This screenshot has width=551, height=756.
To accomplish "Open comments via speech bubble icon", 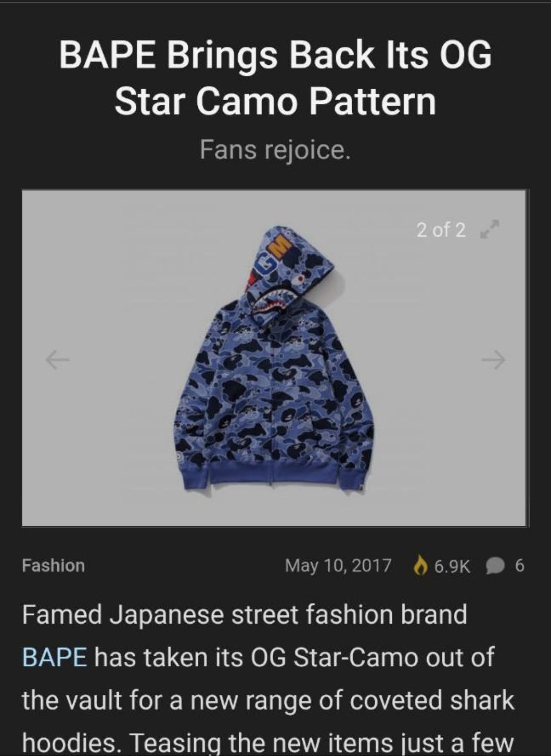I will 496,566.
